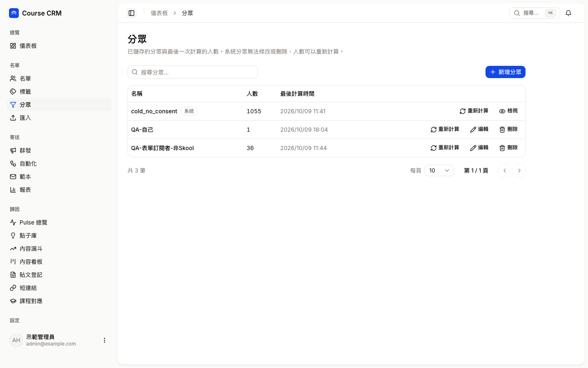Viewport: 588px width, 368px height.
Task: Focus the 搜尋分眾 search field
Action: coord(193,72)
